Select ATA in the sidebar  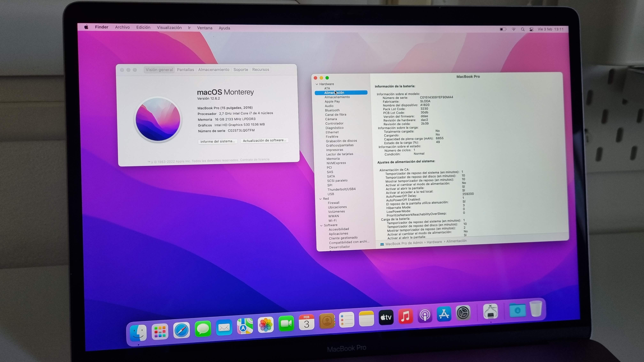point(327,88)
